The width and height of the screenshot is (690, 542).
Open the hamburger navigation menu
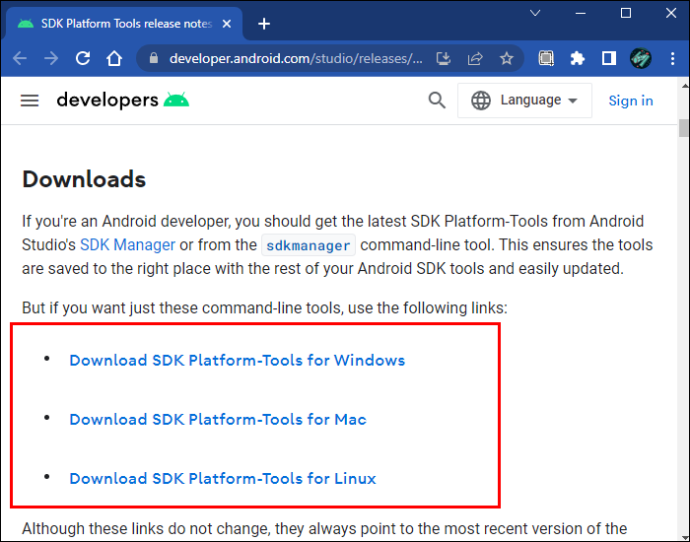[29, 101]
